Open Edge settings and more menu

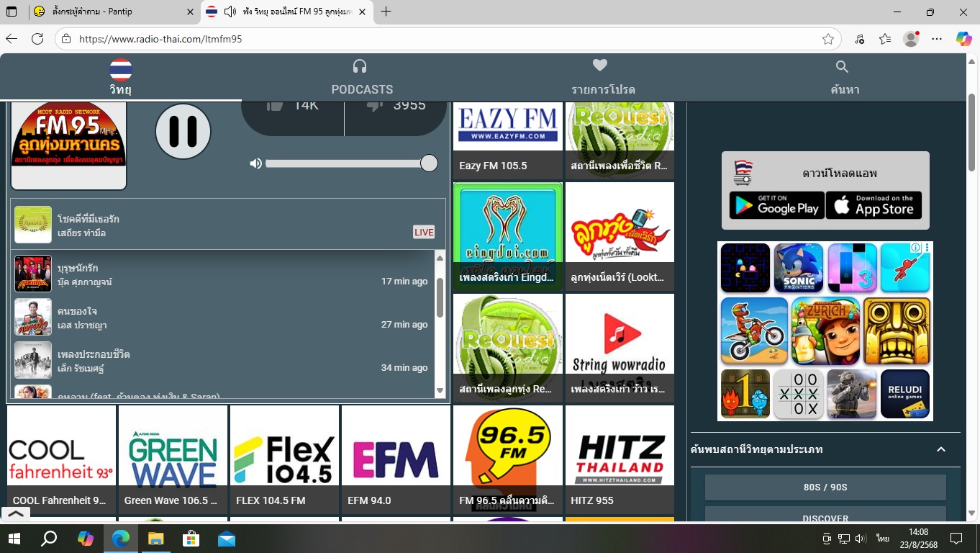click(936, 39)
